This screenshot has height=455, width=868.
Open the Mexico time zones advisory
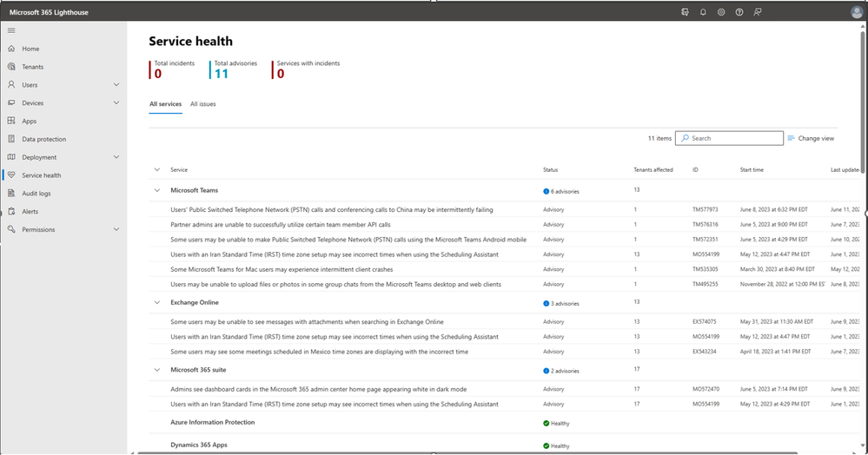click(x=320, y=352)
